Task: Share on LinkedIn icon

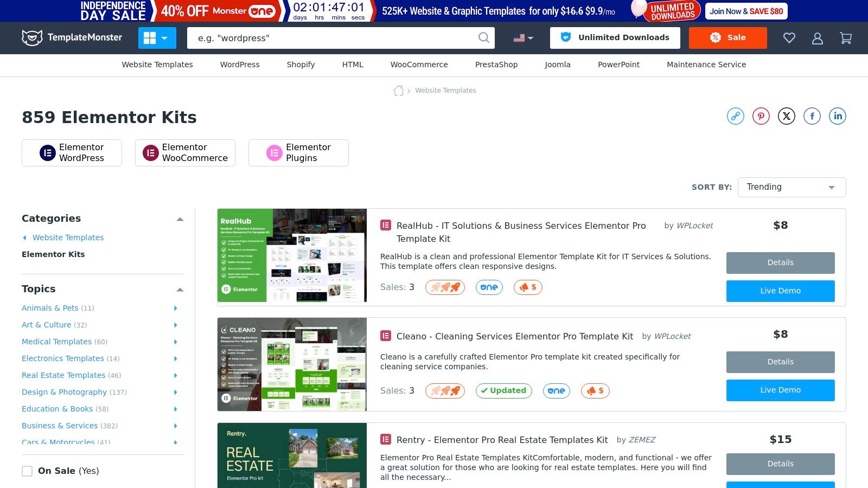Action: coord(838,116)
